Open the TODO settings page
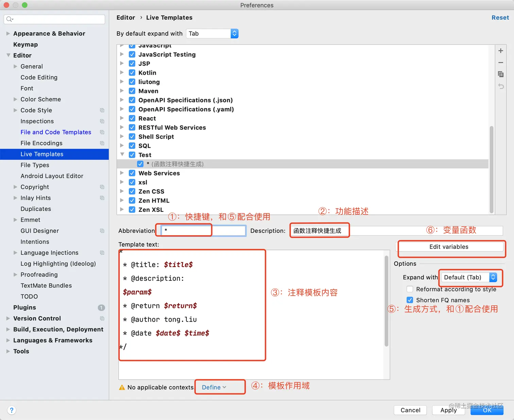 29,297
